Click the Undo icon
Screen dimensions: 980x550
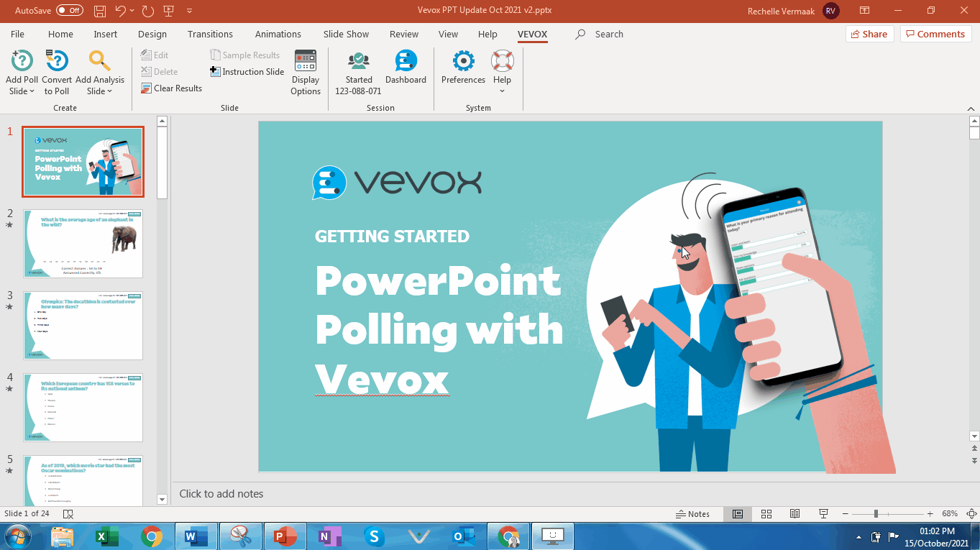coord(120,11)
